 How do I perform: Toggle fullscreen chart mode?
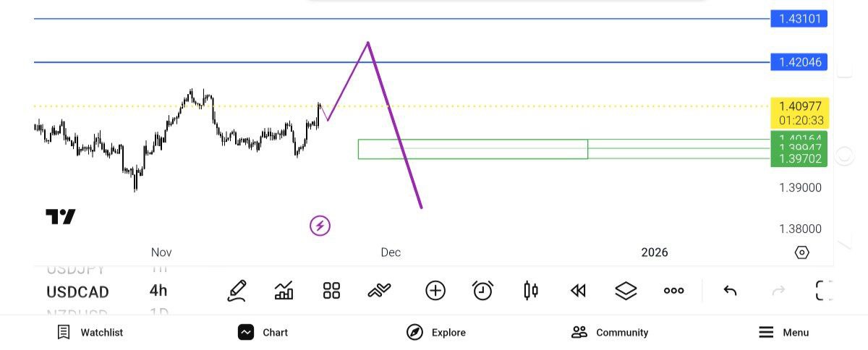824,291
